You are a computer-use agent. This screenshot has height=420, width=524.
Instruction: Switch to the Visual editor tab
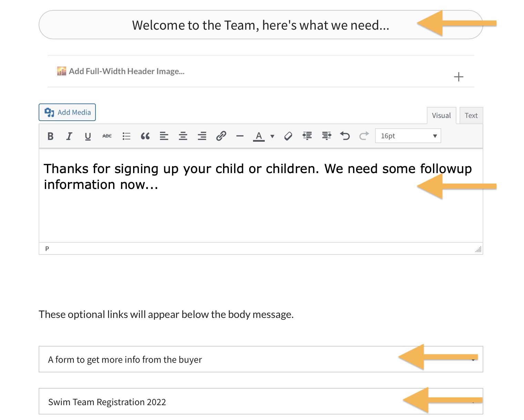point(441,116)
